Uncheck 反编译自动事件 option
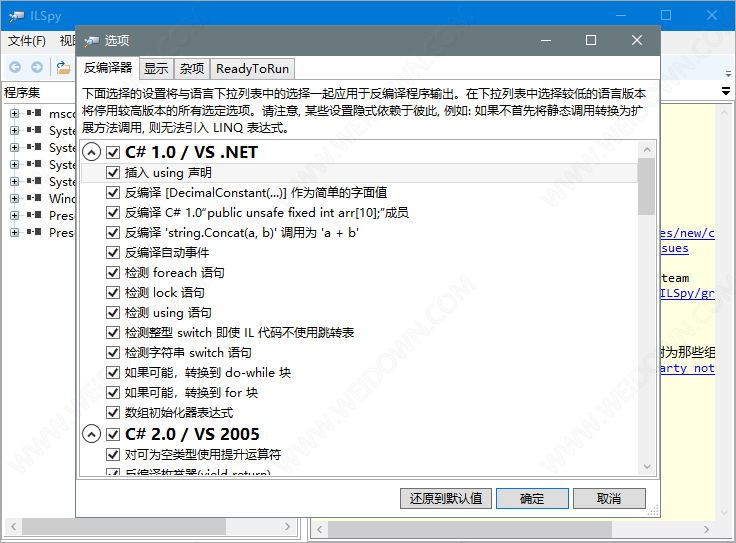Image resolution: width=736 pixels, height=543 pixels. [x=113, y=252]
